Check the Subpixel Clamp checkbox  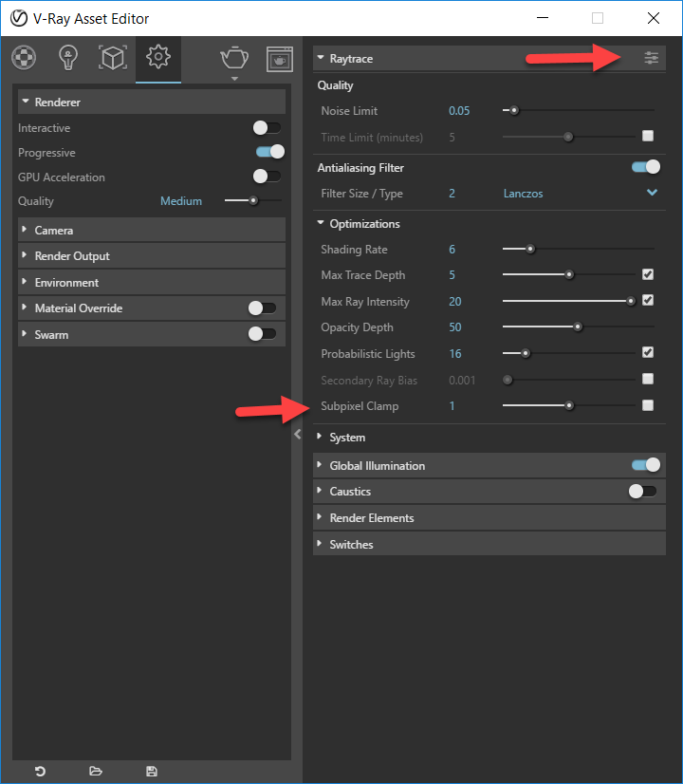pyautogui.click(x=648, y=405)
